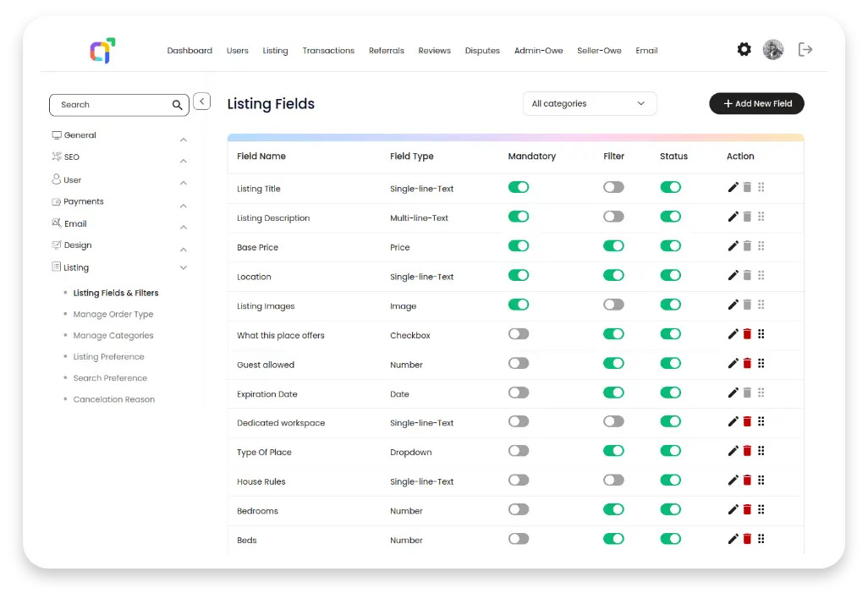Open Manage Categories link

[113, 336]
